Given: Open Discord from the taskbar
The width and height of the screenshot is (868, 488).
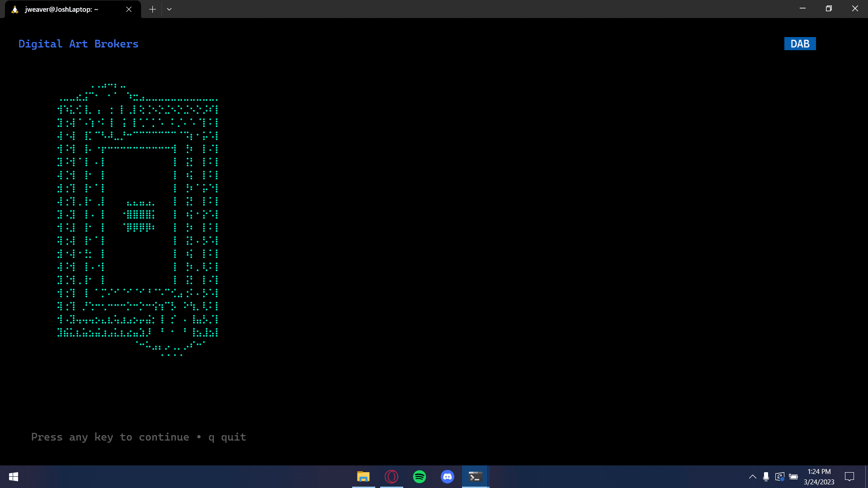Looking at the screenshot, I should pos(448,477).
